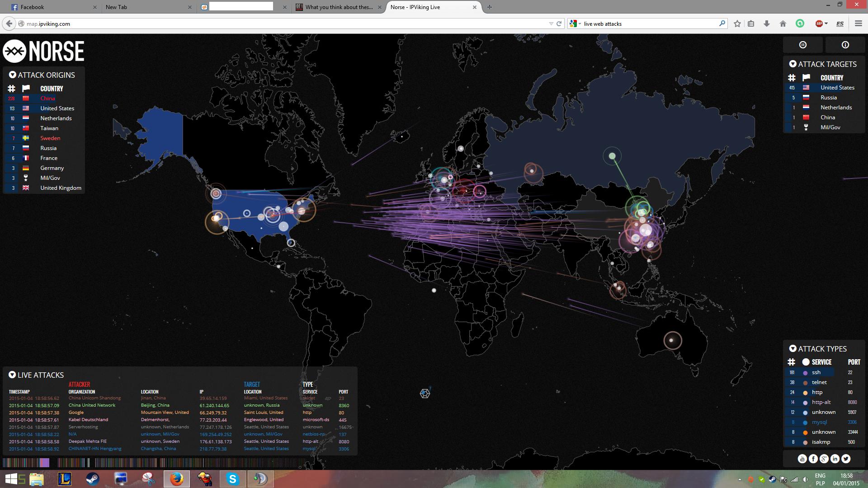Go to Firefox home page

pos(783,23)
